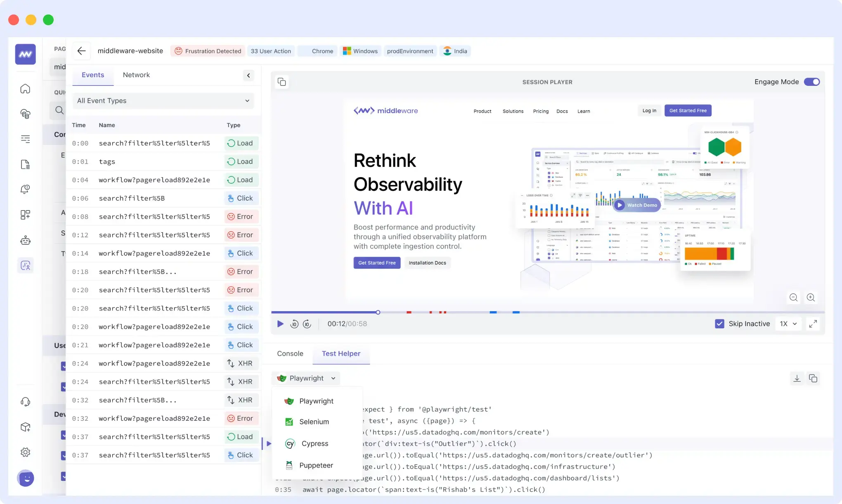Image resolution: width=842 pixels, height=504 pixels.
Task: Go back with the left arrow
Action: [81, 51]
